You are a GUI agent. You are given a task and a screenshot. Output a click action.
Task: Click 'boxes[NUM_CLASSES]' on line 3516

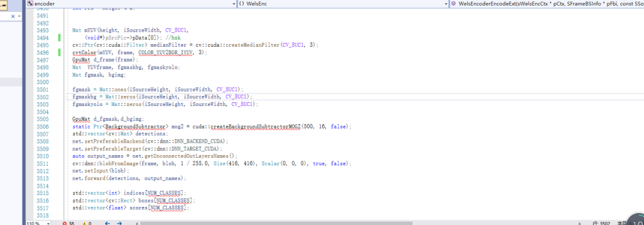point(166,201)
